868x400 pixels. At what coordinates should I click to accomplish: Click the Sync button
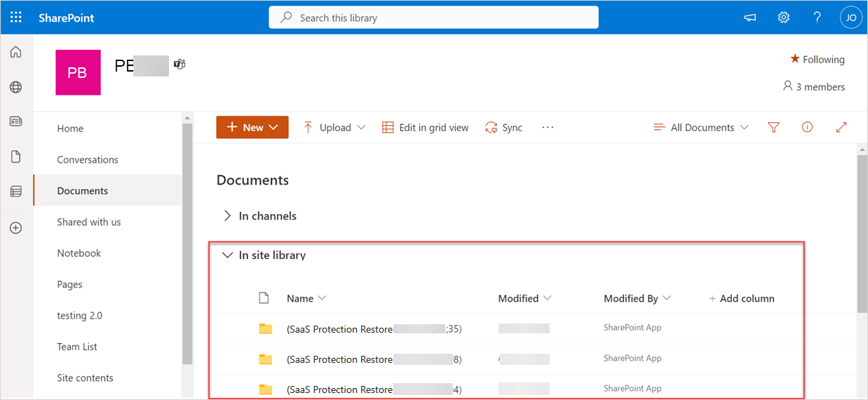[503, 128]
